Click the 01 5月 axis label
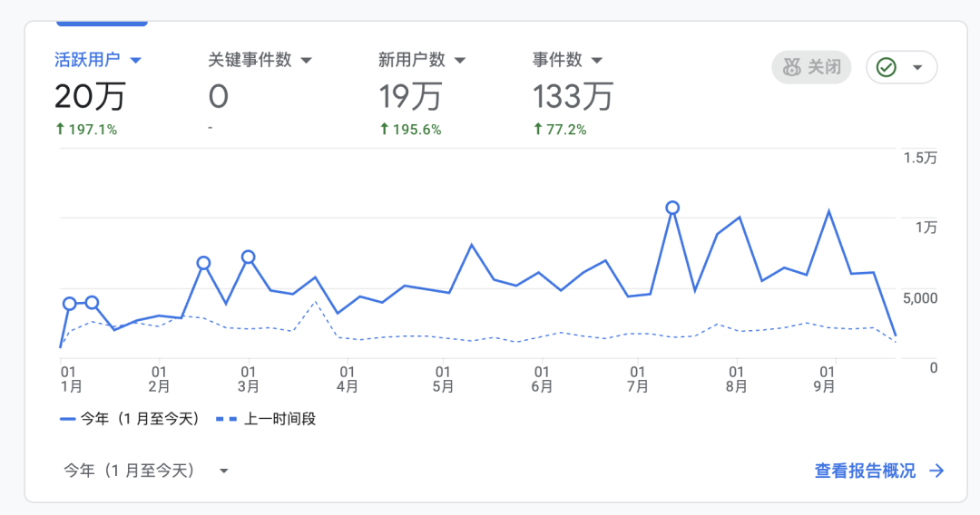Image resolution: width=980 pixels, height=515 pixels. click(x=443, y=379)
